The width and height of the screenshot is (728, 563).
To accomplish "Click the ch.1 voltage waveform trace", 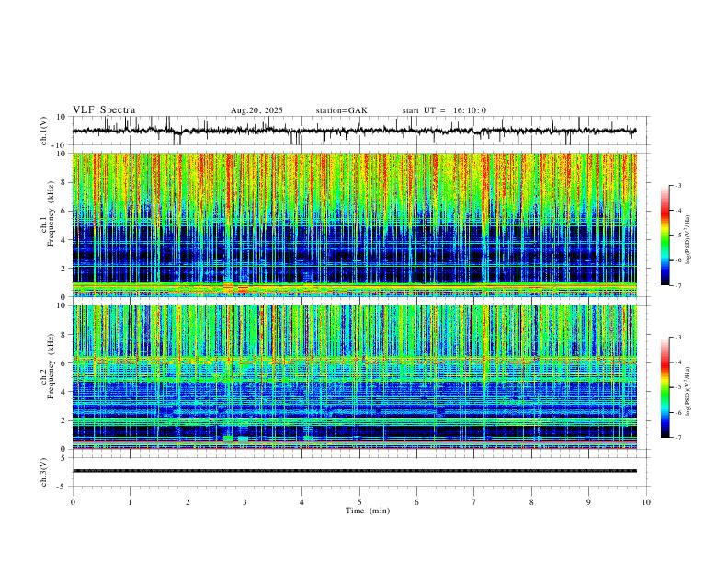I will click(354, 131).
